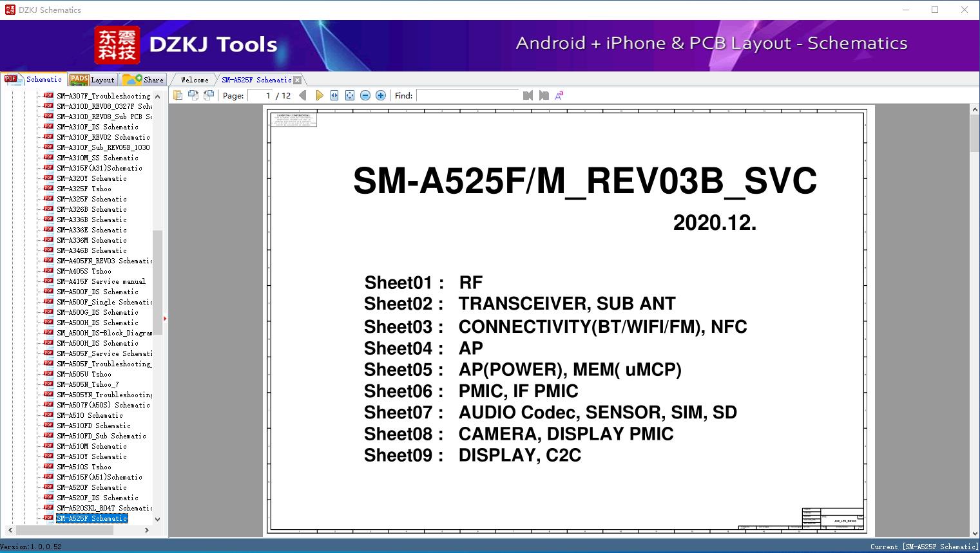This screenshot has height=553, width=980.
Task: Select SM-A505N_Tshoo_7 tree item
Action: [88, 384]
